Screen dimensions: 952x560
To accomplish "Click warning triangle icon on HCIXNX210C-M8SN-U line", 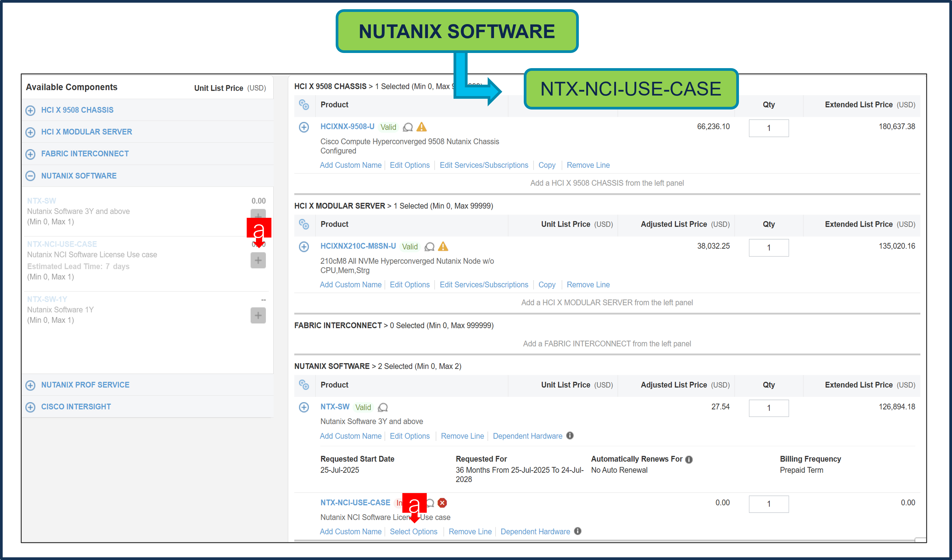I will (443, 247).
